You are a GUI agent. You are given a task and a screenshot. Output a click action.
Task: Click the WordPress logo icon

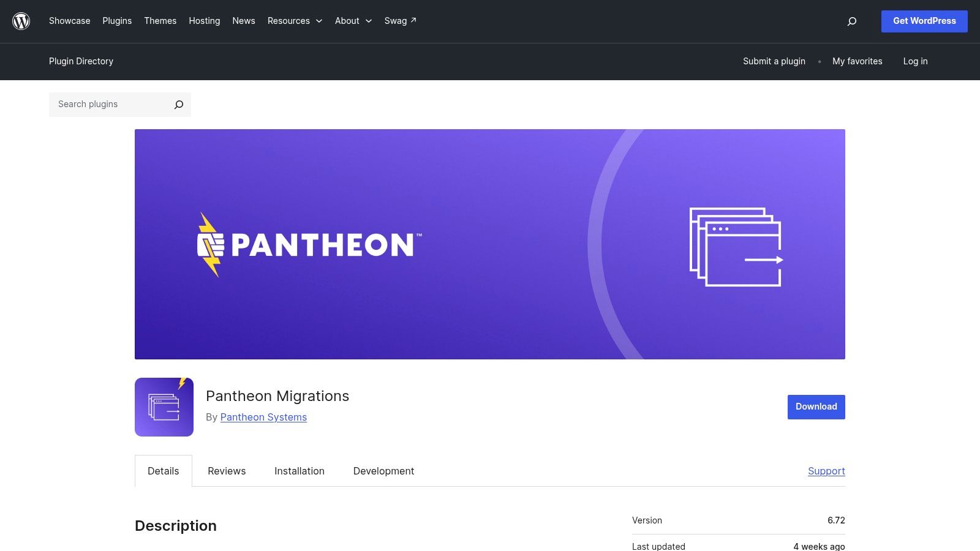click(21, 21)
